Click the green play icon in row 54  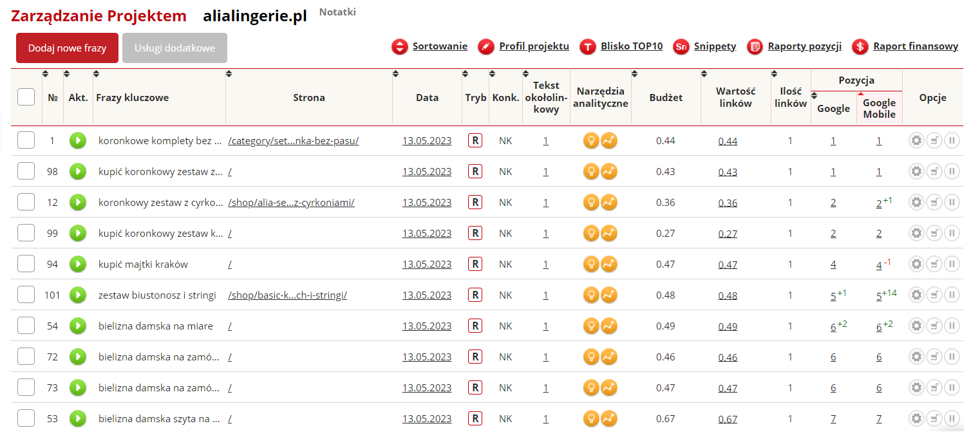pos(77,326)
